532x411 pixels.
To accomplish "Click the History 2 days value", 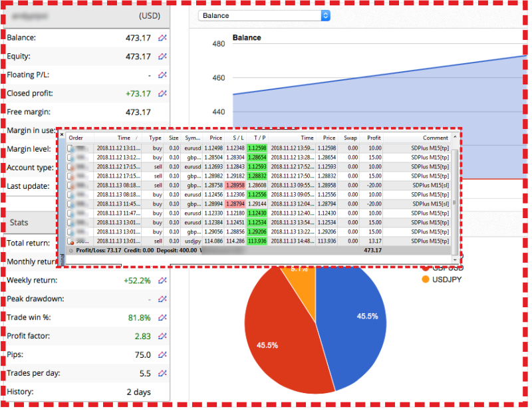I will (x=139, y=392).
